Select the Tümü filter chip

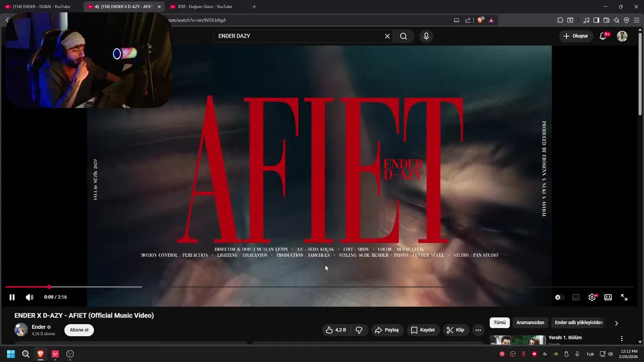tap(500, 322)
